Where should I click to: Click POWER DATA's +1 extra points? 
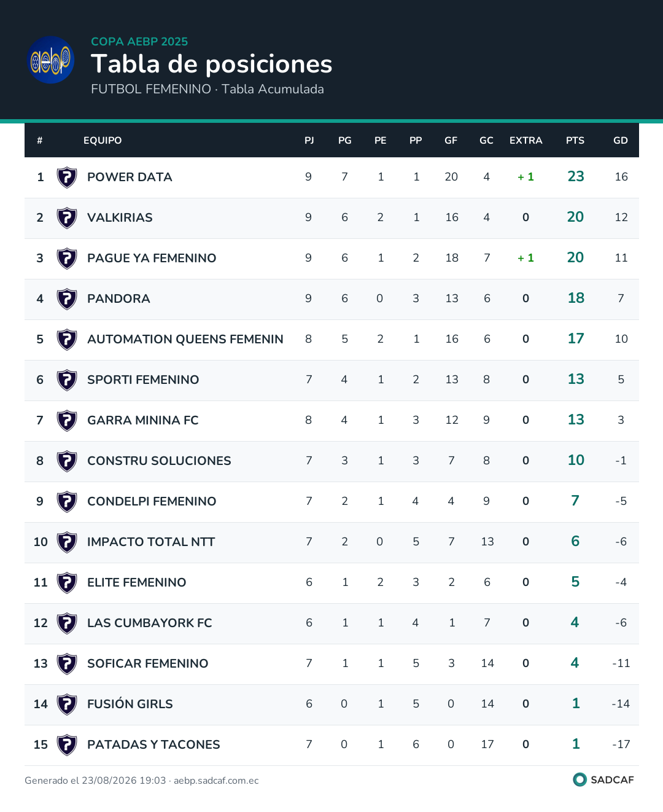coord(526,177)
